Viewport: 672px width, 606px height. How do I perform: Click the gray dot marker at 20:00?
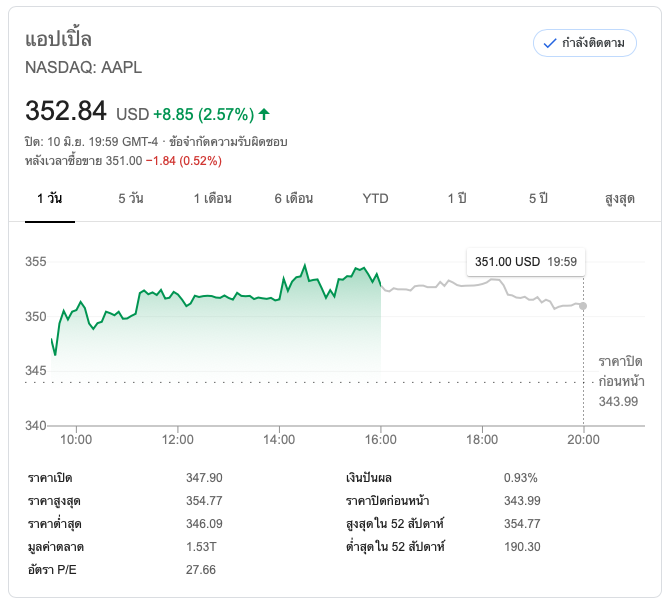pyautogui.click(x=583, y=305)
